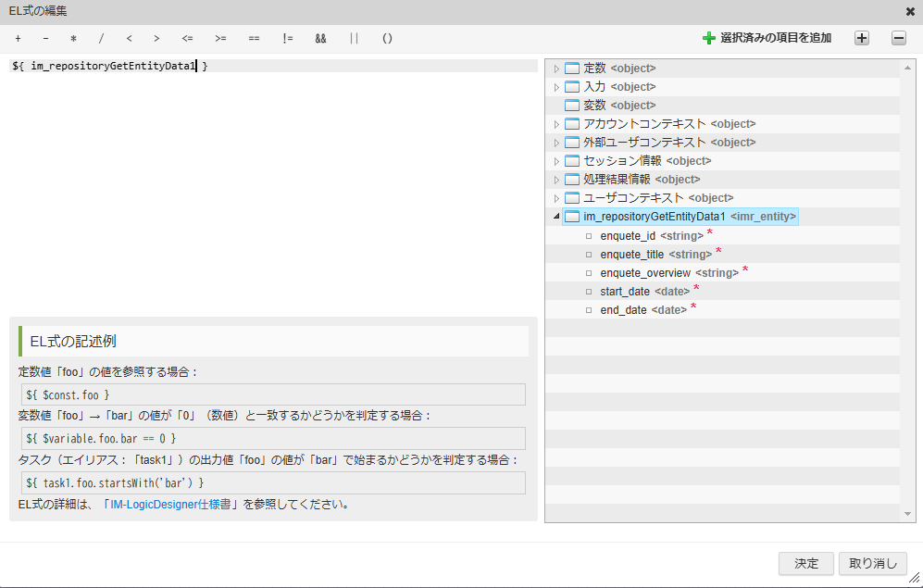923x588 pixels.
Task: Click 選択済みの項目を追加 button
Action: point(767,38)
